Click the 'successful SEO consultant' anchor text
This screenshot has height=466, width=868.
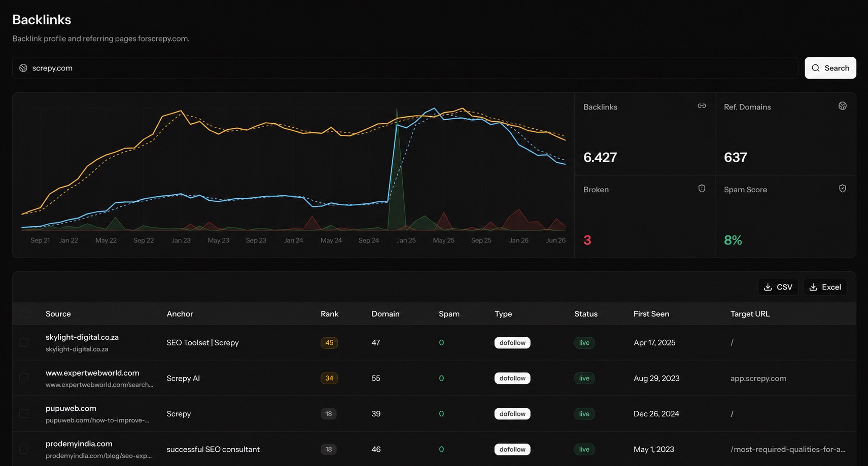point(213,449)
